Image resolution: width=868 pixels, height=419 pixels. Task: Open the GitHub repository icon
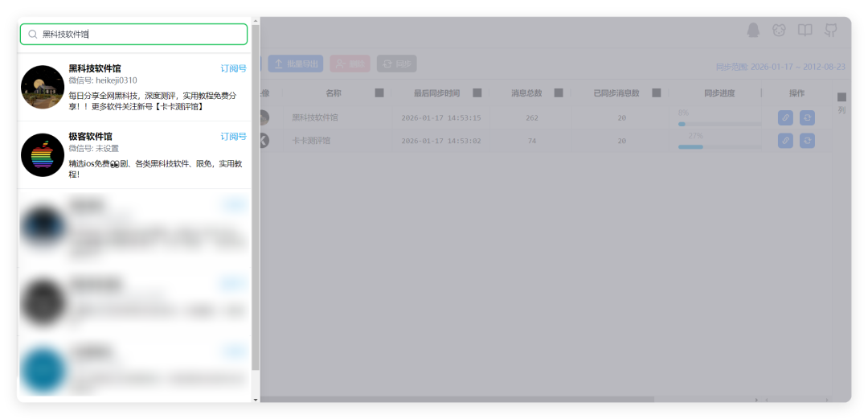(830, 31)
